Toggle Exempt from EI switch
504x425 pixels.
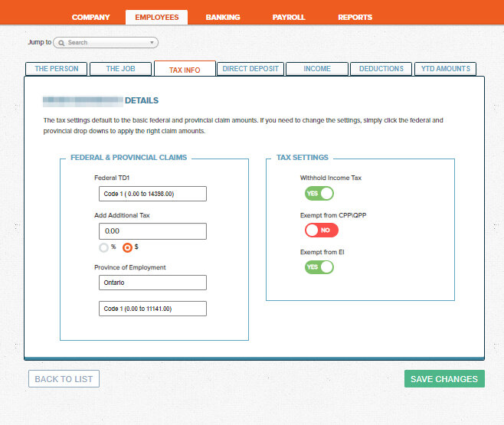click(x=319, y=266)
